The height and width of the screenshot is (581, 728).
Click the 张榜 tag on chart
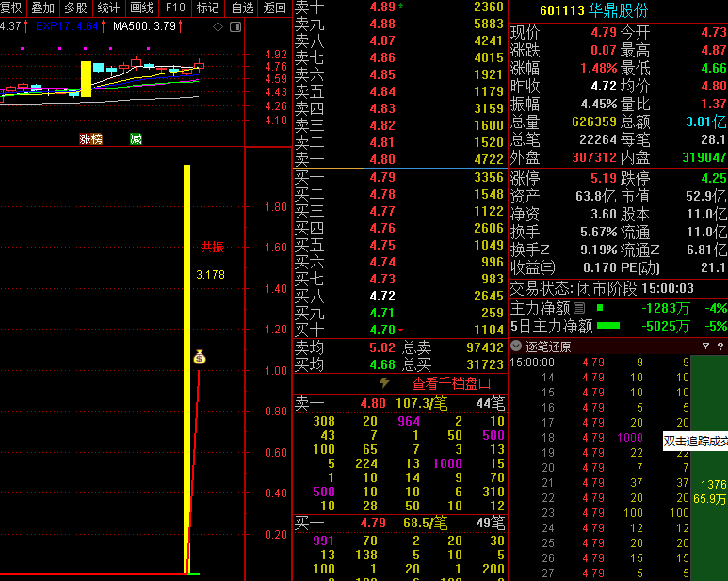click(90, 138)
